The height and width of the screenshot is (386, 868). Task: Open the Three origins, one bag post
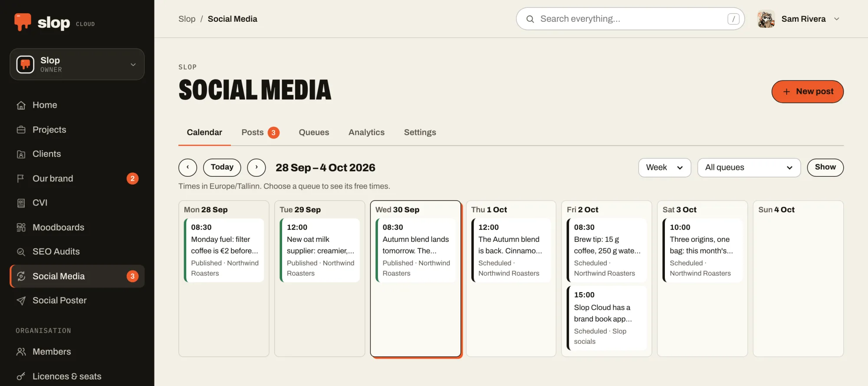pyautogui.click(x=703, y=251)
